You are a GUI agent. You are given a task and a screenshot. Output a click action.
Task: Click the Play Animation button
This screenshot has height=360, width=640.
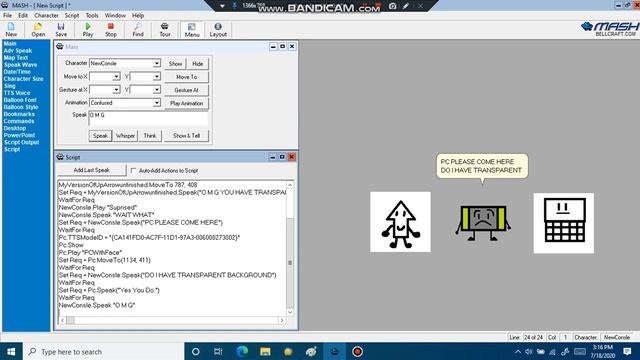(187, 103)
